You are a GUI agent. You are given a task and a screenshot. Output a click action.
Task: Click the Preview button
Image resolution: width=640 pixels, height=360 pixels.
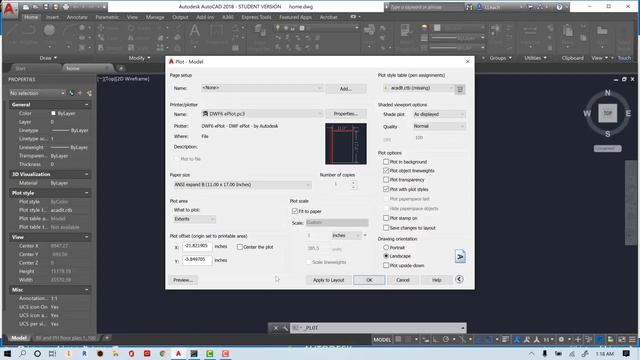(x=183, y=280)
